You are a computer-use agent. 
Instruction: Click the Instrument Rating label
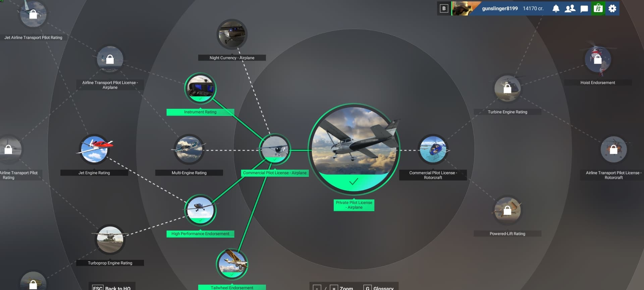pos(200,112)
